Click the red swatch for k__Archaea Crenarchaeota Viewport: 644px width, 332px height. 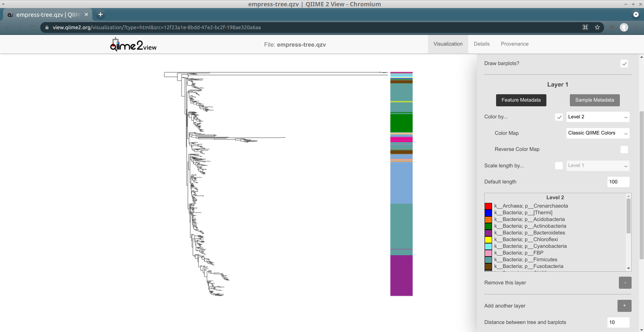(488, 206)
